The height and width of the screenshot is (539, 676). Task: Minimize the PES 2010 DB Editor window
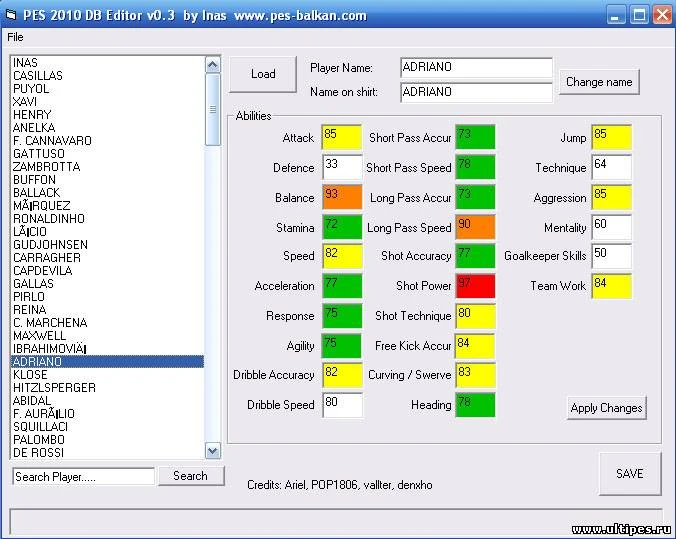[x=617, y=16]
